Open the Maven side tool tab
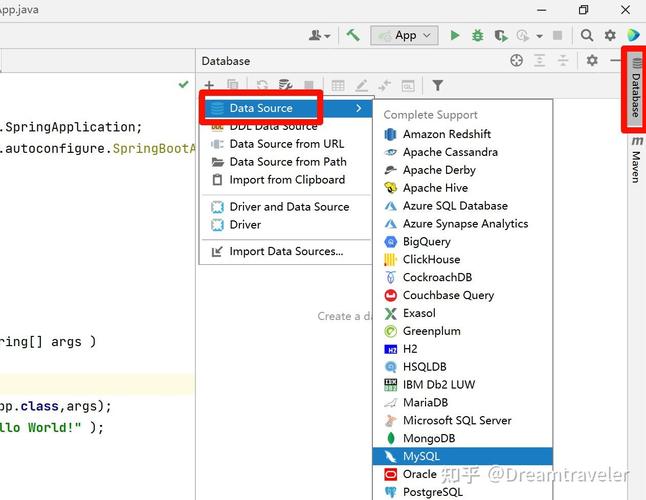646x500 pixels. tap(637, 161)
